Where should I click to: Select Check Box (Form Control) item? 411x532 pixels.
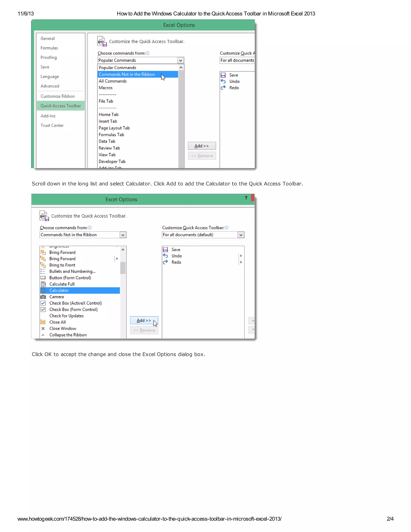[x=73, y=309]
